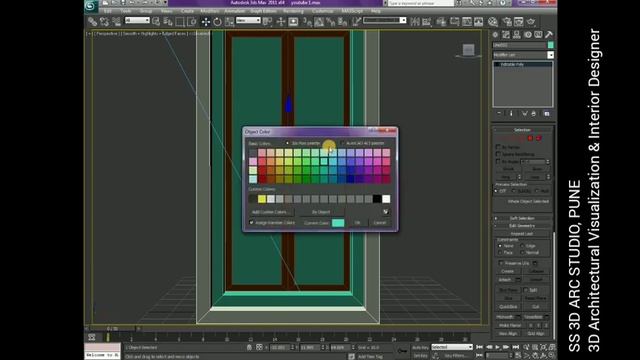Select the None constraint radio button

click(x=500, y=246)
